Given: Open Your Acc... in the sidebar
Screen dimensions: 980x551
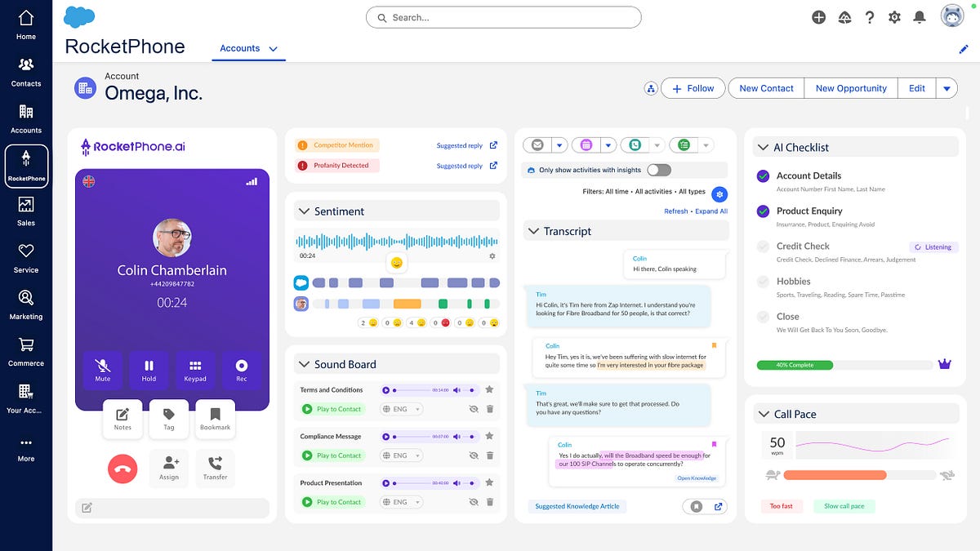Looking at the screenshot, I should coord(26,399).
